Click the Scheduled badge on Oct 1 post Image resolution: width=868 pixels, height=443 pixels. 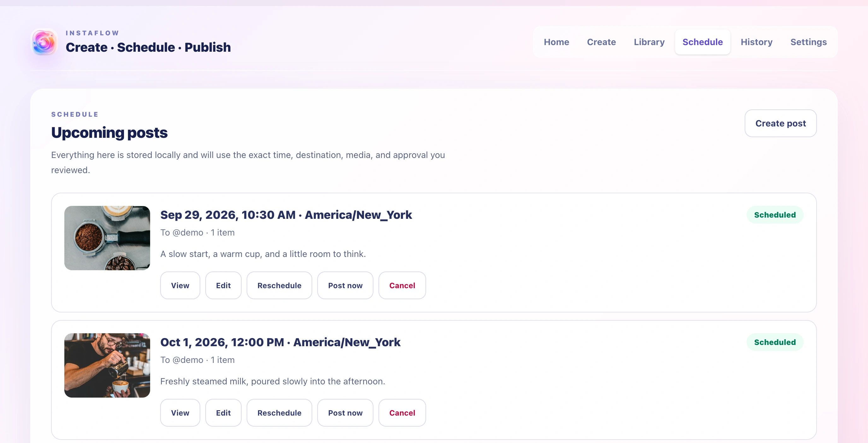tap(775, 342)
